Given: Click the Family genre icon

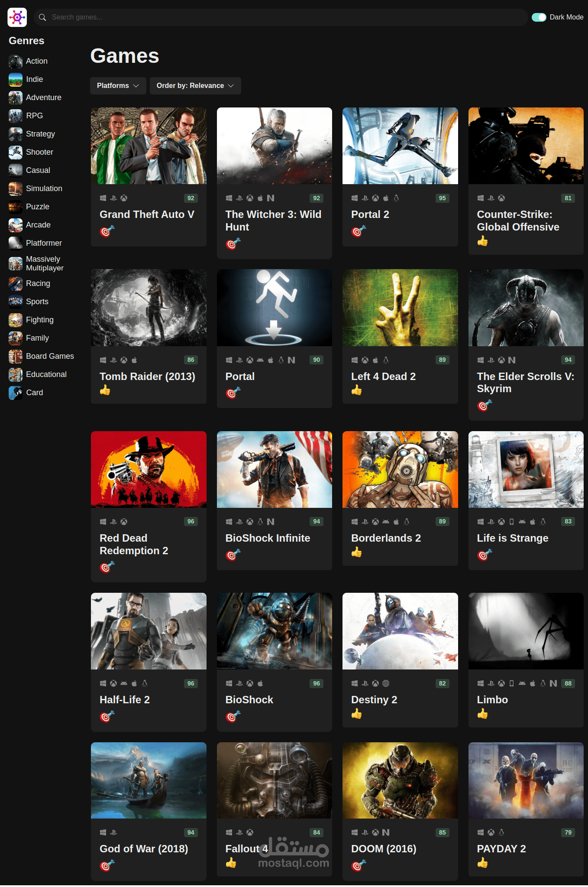Looking at the screenshot, I should coord(16,338).
